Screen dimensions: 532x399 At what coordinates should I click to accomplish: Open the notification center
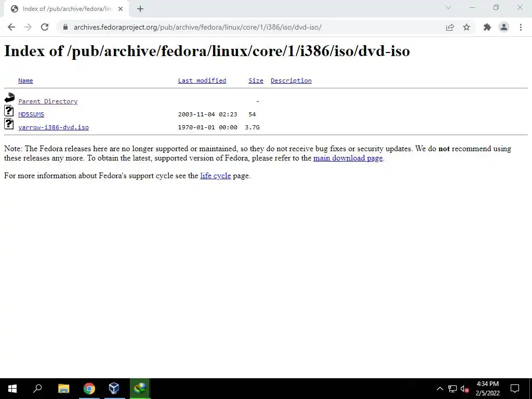click(x=515, y=389)
